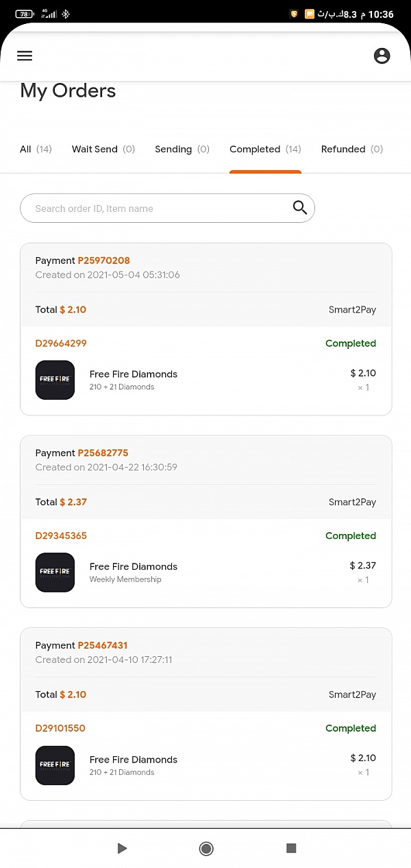Open the hamburger navigation menu
This screenshot has width=411, height=868.
click(x=25, y=56)
